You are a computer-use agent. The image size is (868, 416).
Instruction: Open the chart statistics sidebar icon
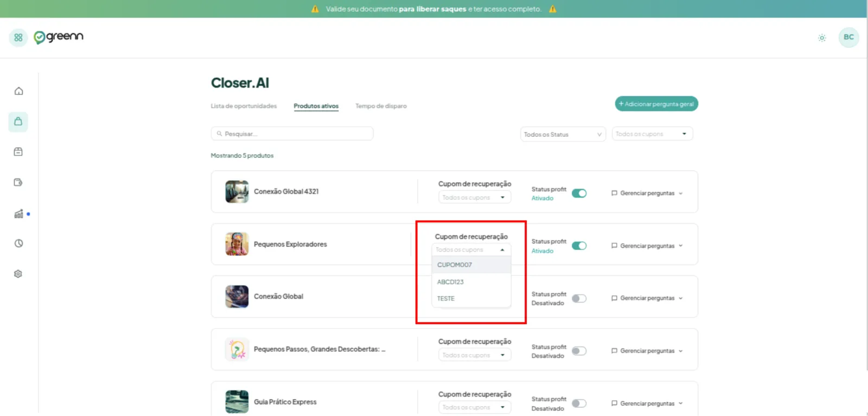pyautogui.click(x=19, y=213)
